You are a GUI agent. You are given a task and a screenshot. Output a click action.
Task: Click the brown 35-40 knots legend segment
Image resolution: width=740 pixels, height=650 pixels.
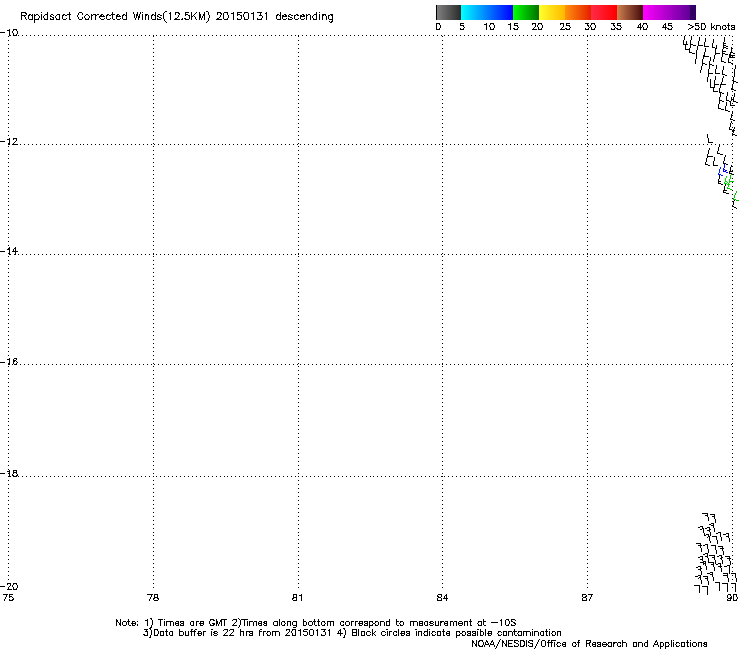[630, 12]
